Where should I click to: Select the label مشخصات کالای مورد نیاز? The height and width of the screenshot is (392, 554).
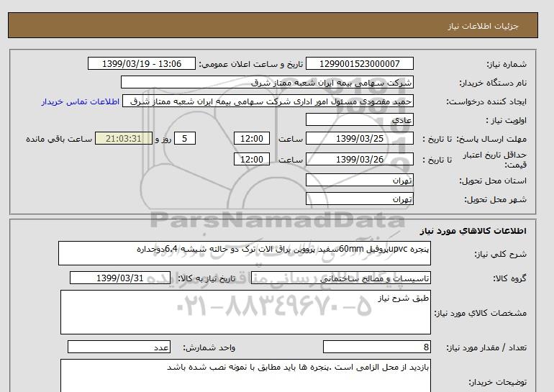tap(480, 313)
